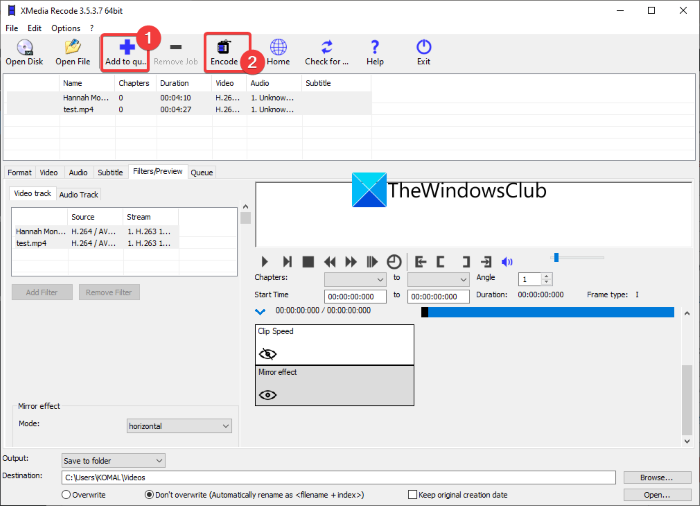Select the Overwrite radio option
Image resolution: width=700 pixels, height=506 pixels.
[x=66, y=495]
